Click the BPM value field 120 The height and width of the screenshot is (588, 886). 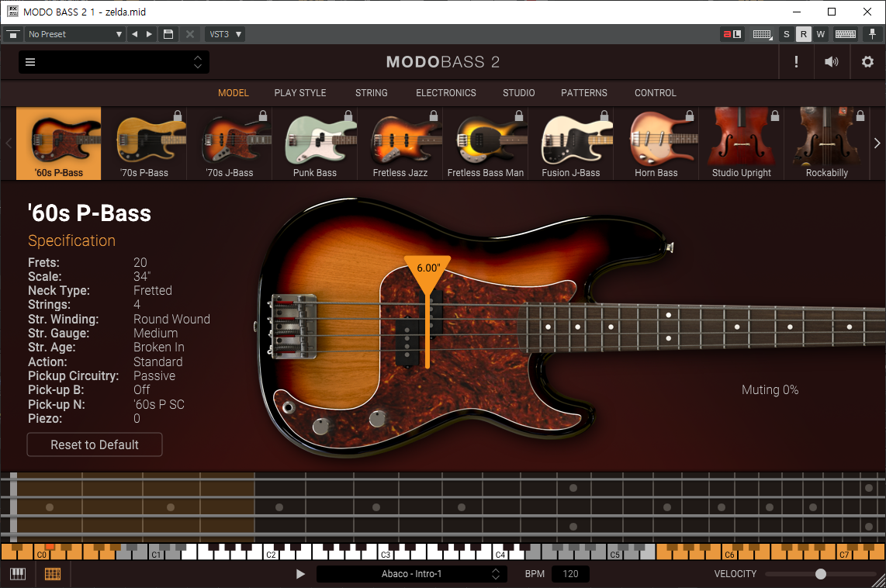(570, 574)
